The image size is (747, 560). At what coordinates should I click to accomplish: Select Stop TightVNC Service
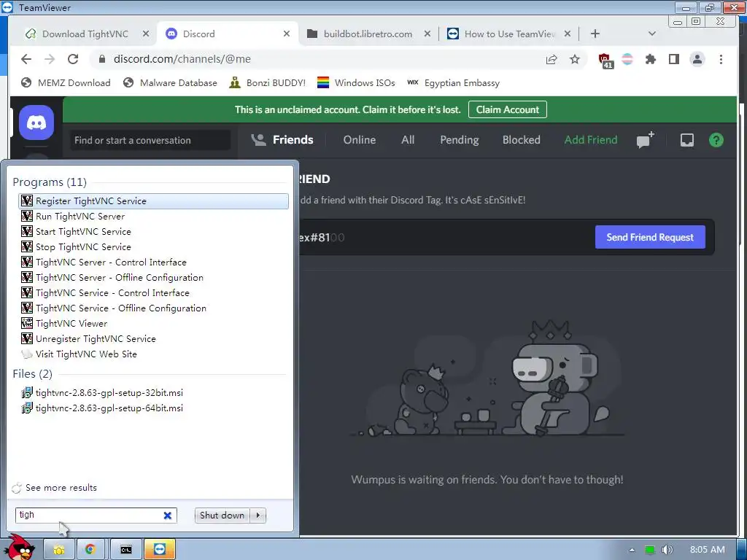point(153,246)
